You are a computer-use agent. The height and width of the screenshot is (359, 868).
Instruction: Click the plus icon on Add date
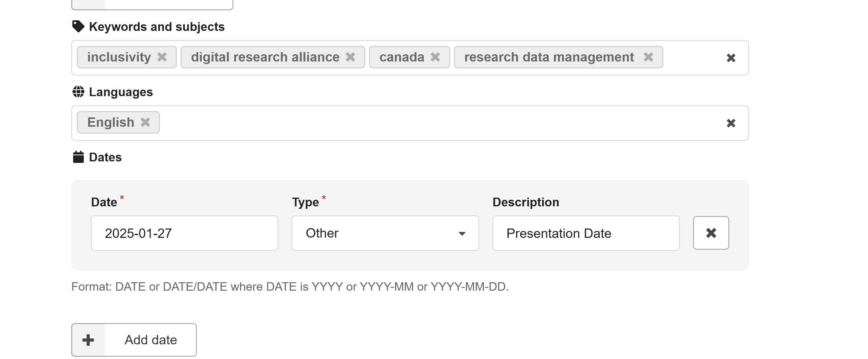point(88,340)
